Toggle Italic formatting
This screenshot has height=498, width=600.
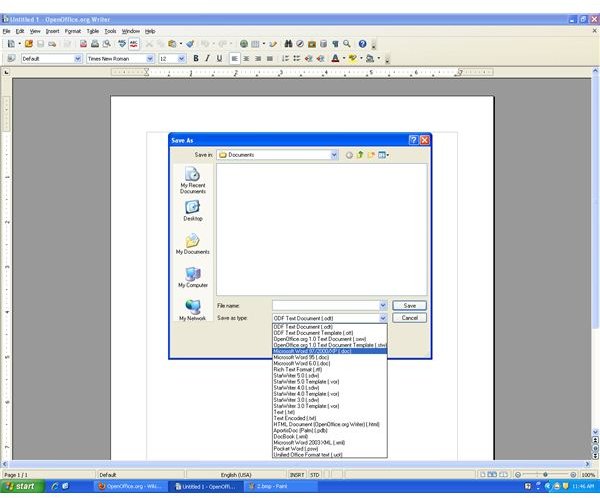(207, 59)
